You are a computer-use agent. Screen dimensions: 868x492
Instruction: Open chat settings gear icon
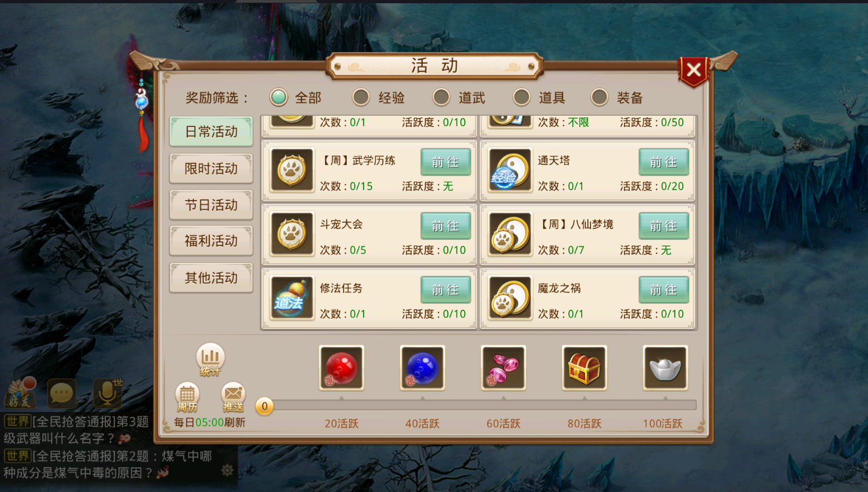[x=227, y=470]
